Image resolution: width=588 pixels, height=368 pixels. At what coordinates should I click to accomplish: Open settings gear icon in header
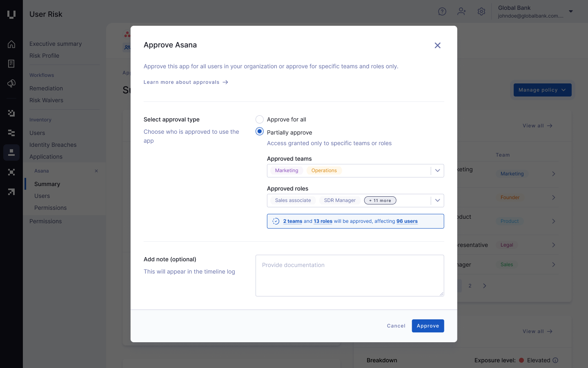[x=481, y=11]
